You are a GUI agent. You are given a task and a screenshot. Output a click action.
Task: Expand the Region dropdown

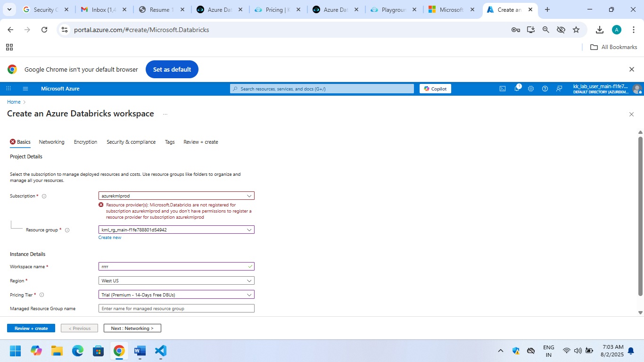[249, 280]
